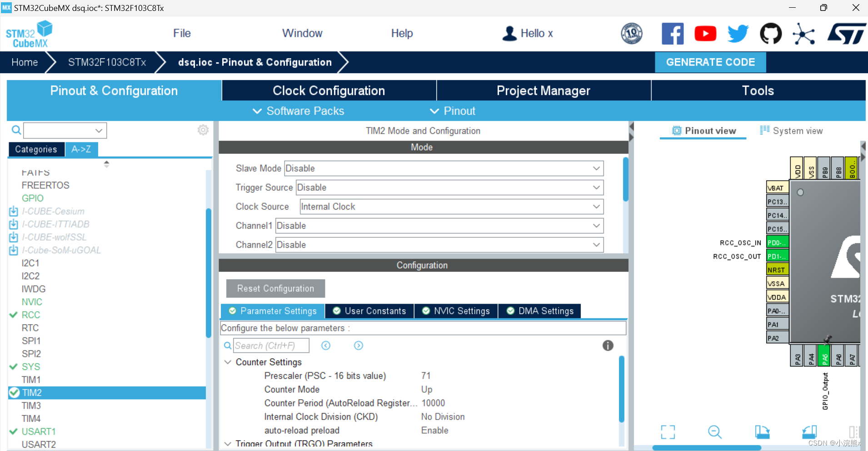
Task: Select the PD0 RCC_OSC_IN pin
Action: pos(777,243)
